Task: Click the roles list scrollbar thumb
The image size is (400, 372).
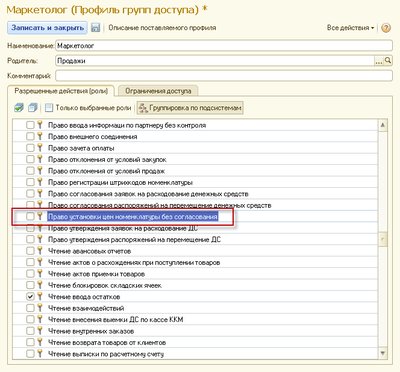Action: pos(383,239)
